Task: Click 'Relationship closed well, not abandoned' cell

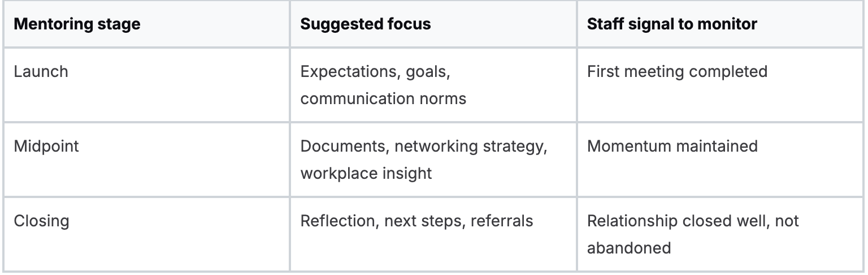Action: point(693,234)
